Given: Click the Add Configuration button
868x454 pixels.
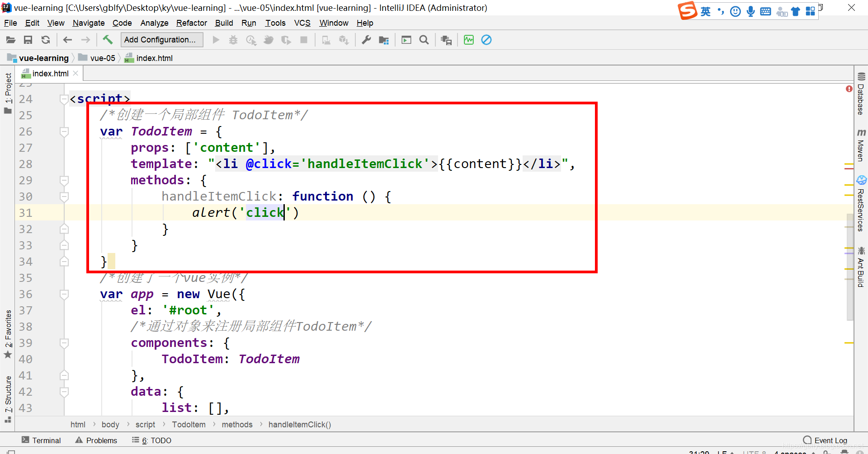Looking at the screenshot, I should coord(162,40).
